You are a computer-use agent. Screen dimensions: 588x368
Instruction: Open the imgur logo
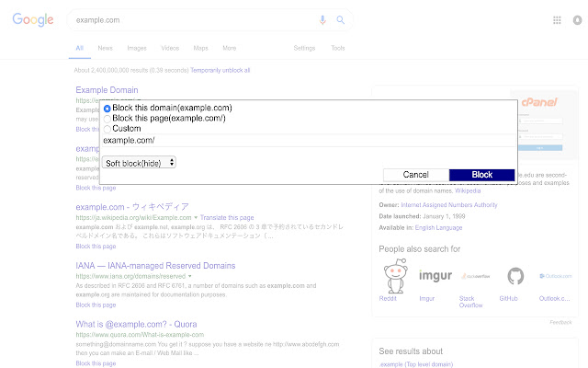point(435,276)
